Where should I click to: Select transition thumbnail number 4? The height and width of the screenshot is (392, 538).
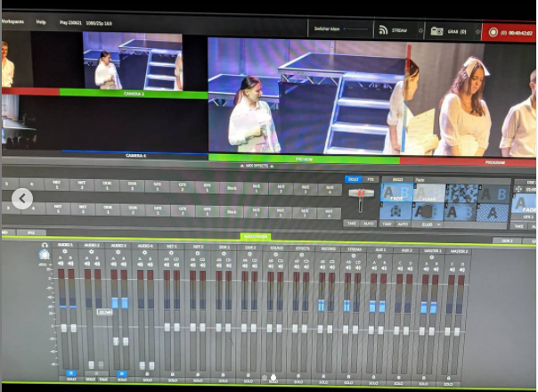tap(493, 194)
